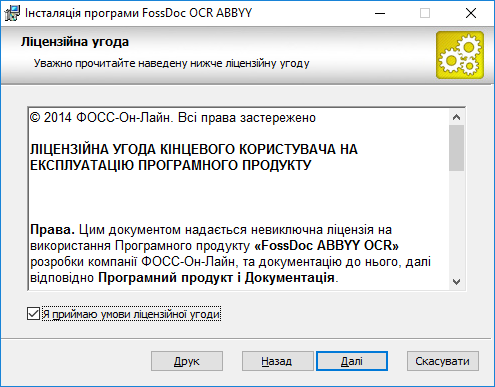Click the Друк button
The width and height of the screenshot is (495, 387).
click(x=187, y=361)
